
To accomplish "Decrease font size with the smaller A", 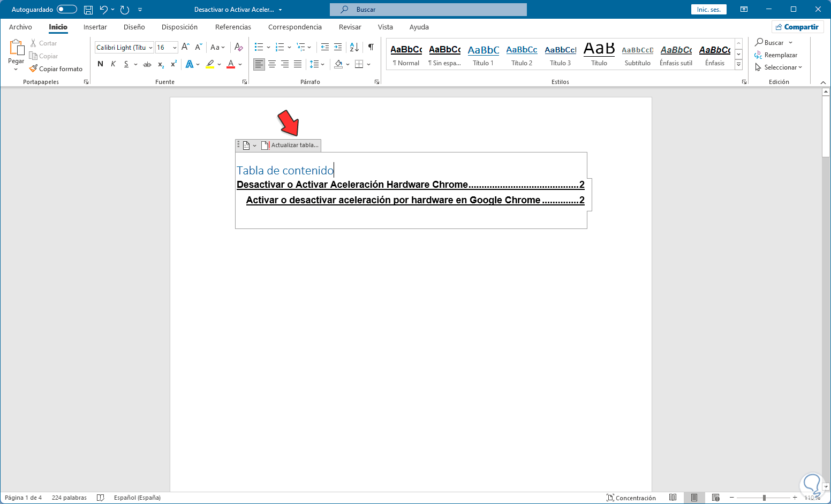I will point(198,47).
